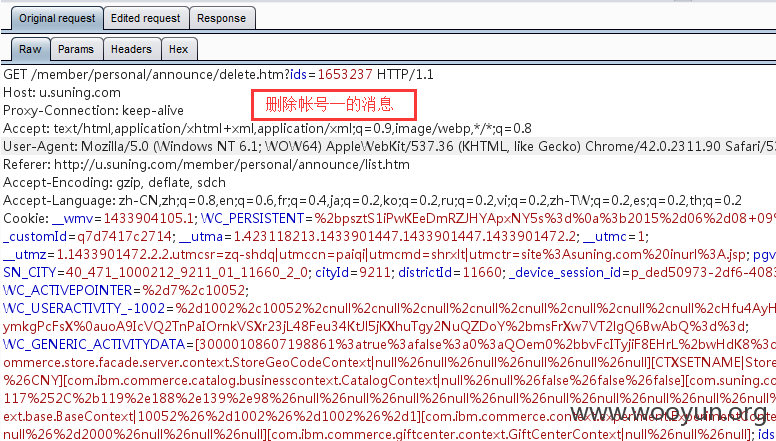Click the StoreGeoCodeContext text line
Screen dimensions: 776x441
point(389,363)
